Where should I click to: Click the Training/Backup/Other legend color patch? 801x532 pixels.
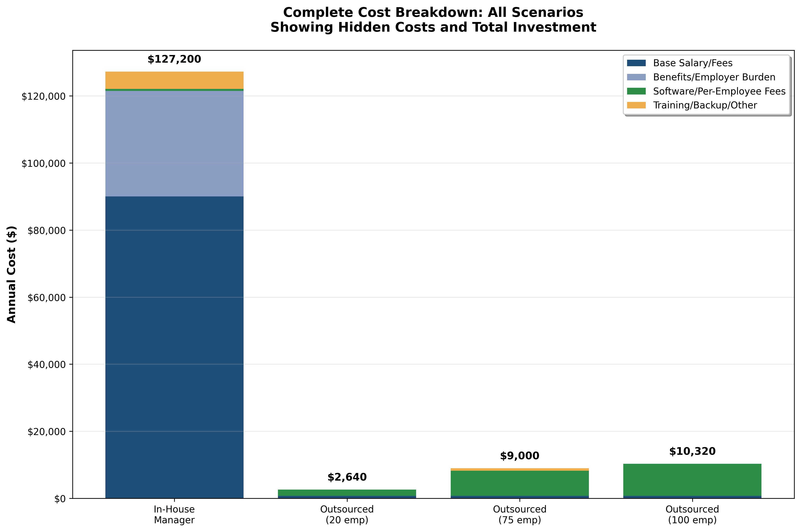(x=636, y=105)
